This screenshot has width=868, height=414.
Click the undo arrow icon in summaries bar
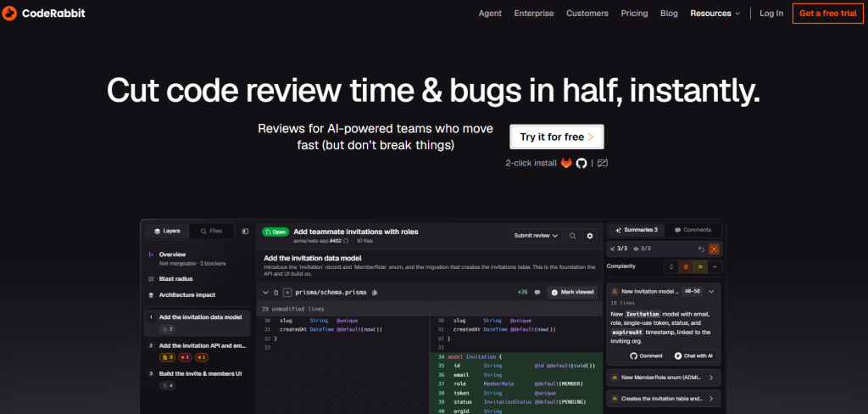701,249
